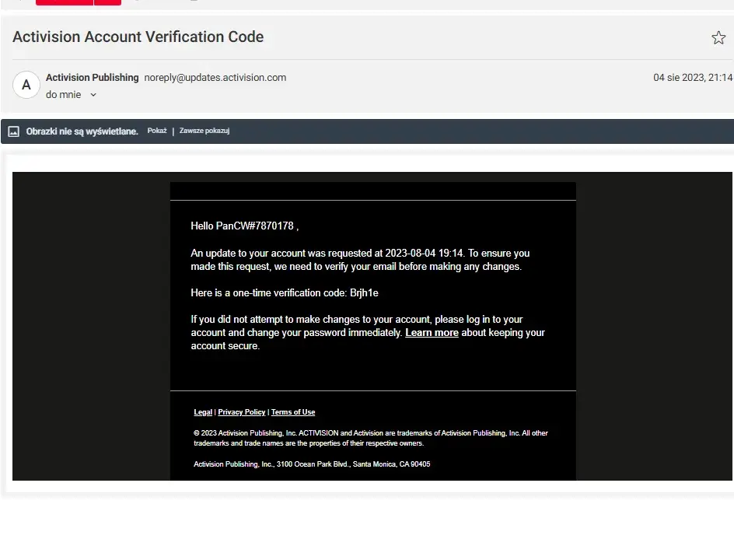Screen dimensions: 734x560
Task: Click the sender name 'Activision Publishing'
Action: [x=92, y=78]
